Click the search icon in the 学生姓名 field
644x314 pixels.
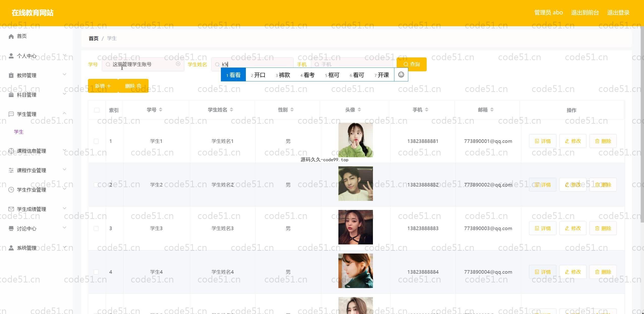(217, 65)
